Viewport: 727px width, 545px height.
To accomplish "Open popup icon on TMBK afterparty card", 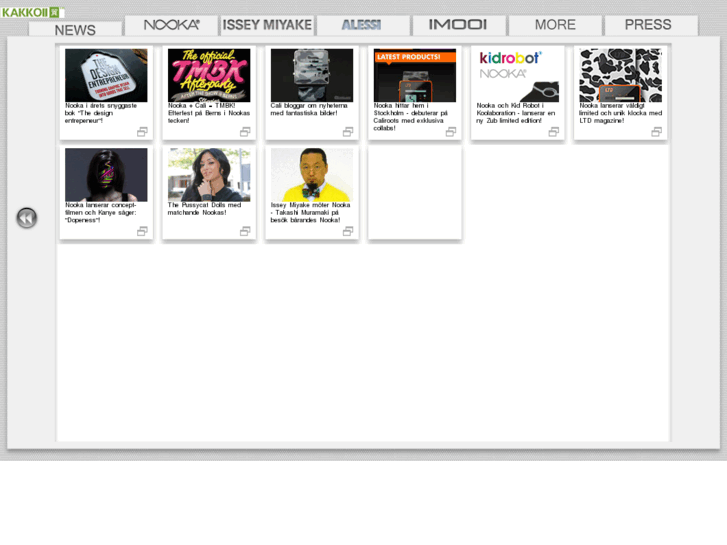I will 245,132.
